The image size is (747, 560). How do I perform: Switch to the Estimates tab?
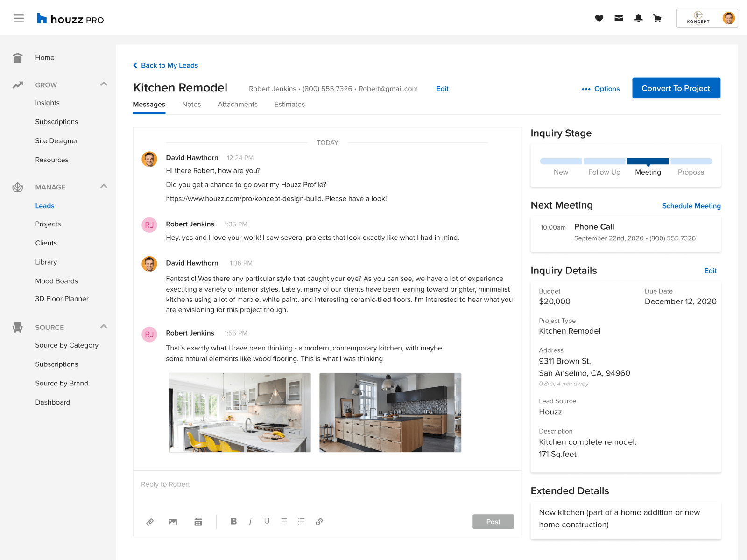289,104
